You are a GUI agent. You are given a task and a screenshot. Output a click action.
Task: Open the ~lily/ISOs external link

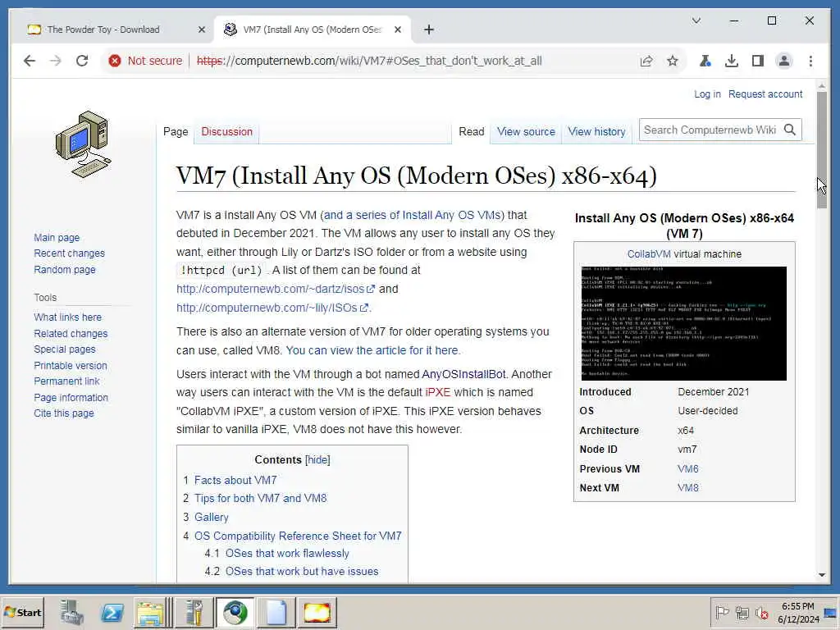[272, 308]
